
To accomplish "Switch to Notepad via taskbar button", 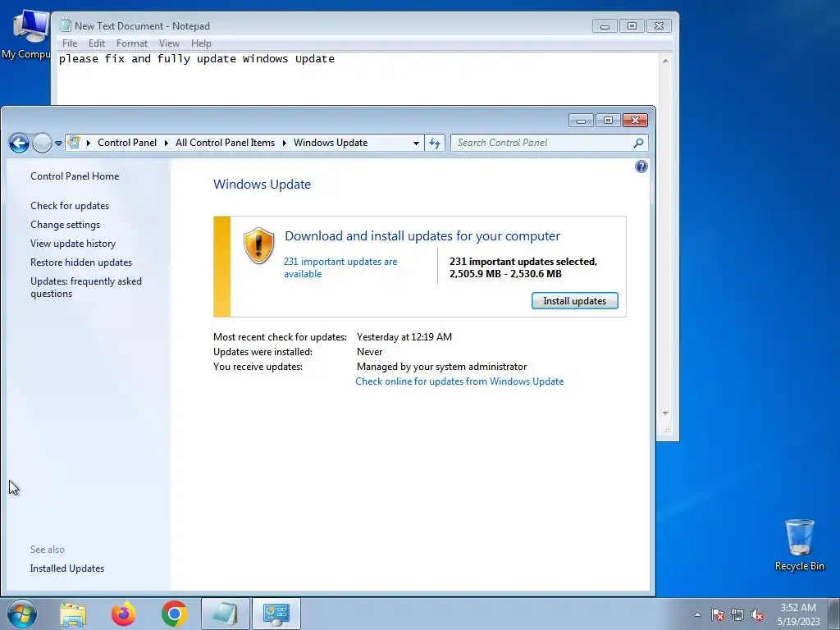I will click(225, 614).
